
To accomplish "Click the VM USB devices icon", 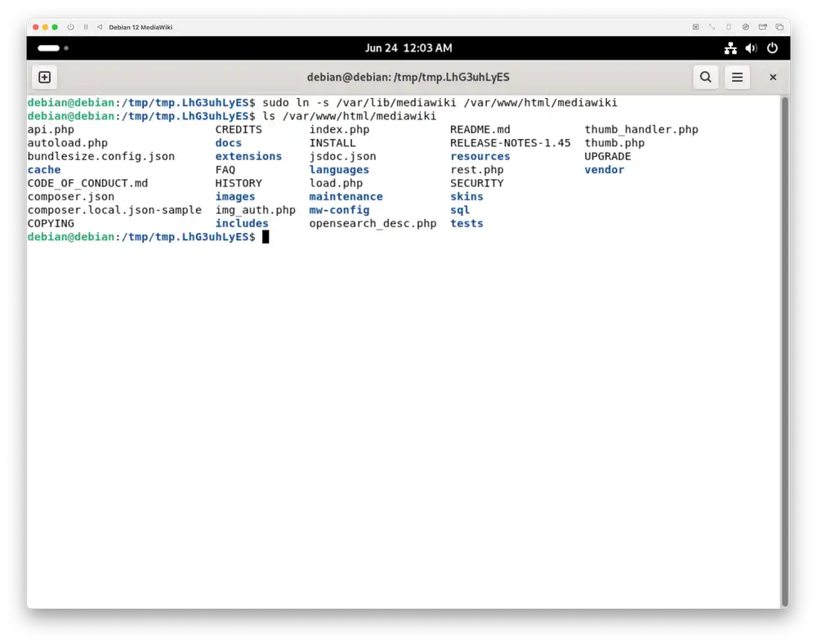I will (x=729, y=27).
